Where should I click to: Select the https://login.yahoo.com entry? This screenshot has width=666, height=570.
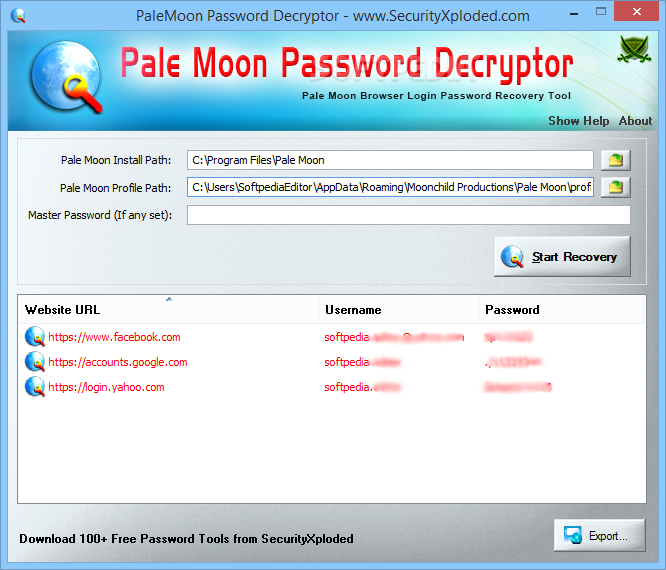(x=106, y=387)
